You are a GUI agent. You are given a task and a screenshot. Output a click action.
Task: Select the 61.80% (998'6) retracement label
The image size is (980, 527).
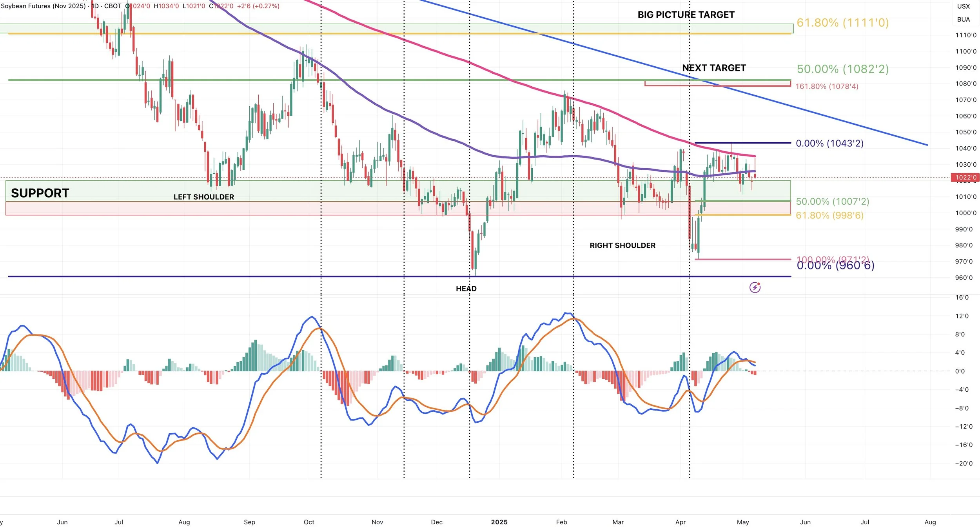pos(829,215)
